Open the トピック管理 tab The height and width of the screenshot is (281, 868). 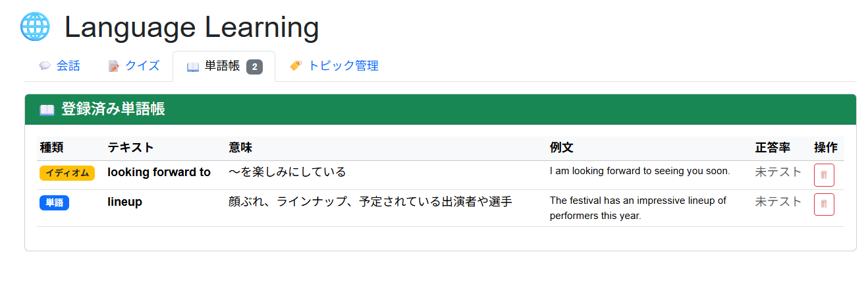(x=343, y=66)
